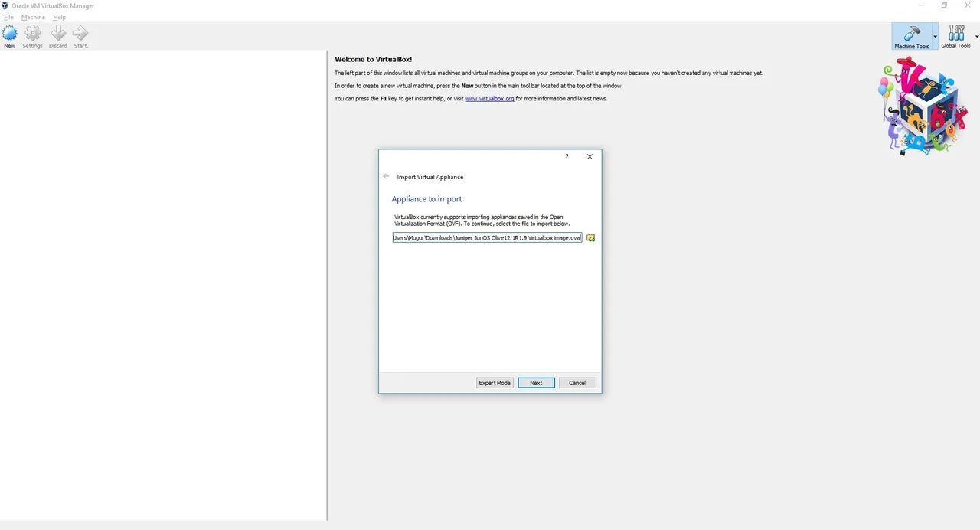Open Settings from the toolbar
This screenshot has width=980, height=530.
(32, 36)
